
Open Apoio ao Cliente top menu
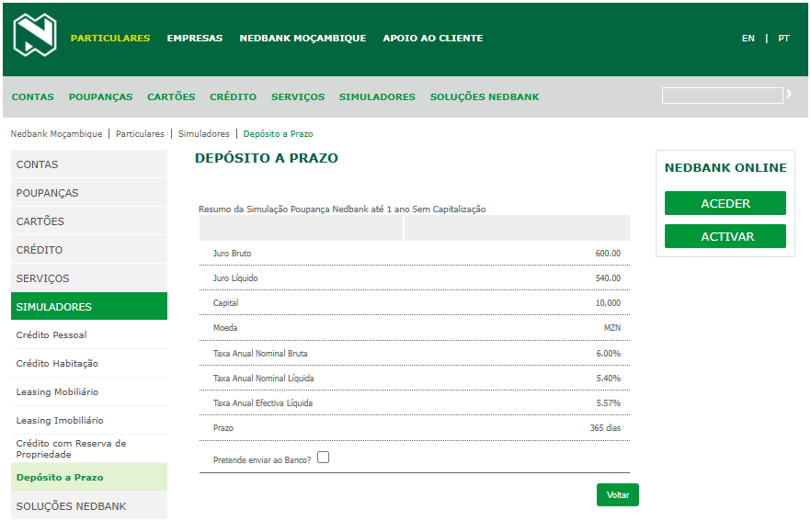pos(433,39)
